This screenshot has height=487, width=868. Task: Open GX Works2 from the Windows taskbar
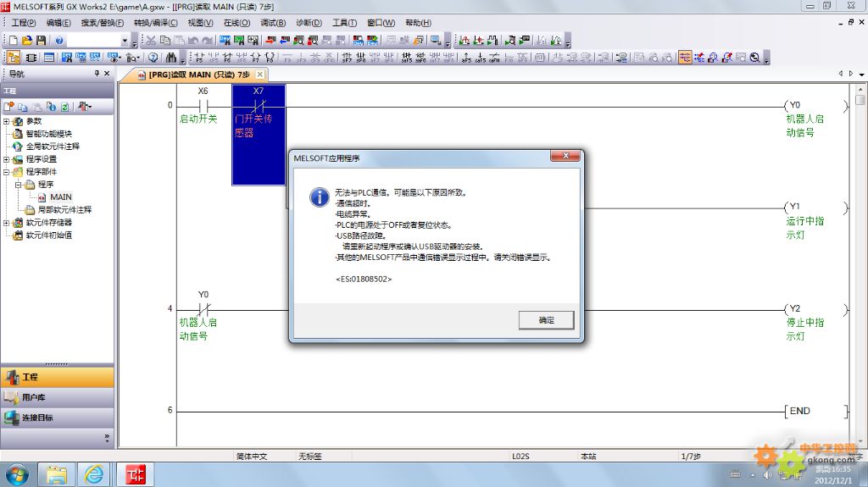pos(135,474)
